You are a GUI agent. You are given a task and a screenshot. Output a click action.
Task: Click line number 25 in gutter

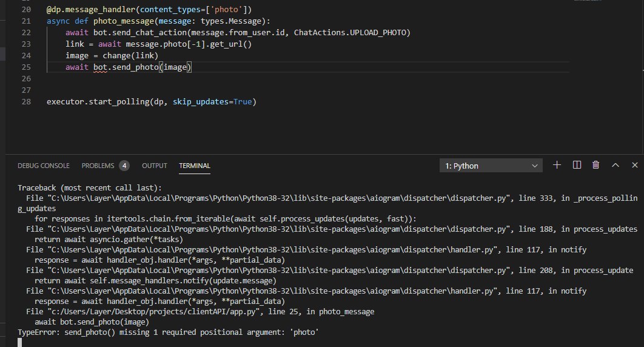coord(26,67)
